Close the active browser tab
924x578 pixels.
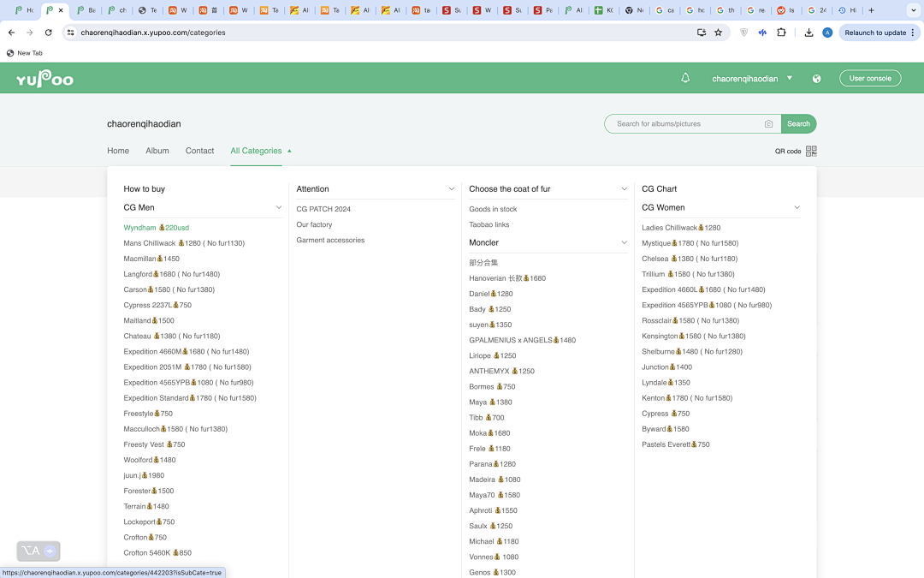pyautogui.click(x=61, y=10)
